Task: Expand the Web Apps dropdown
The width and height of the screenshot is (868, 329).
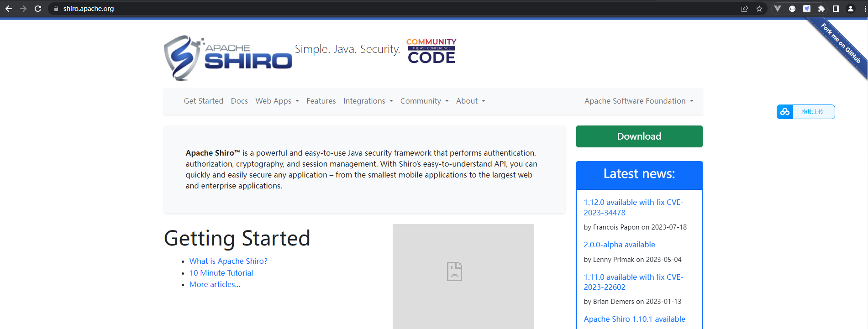Action: click(x=277, y=101)
